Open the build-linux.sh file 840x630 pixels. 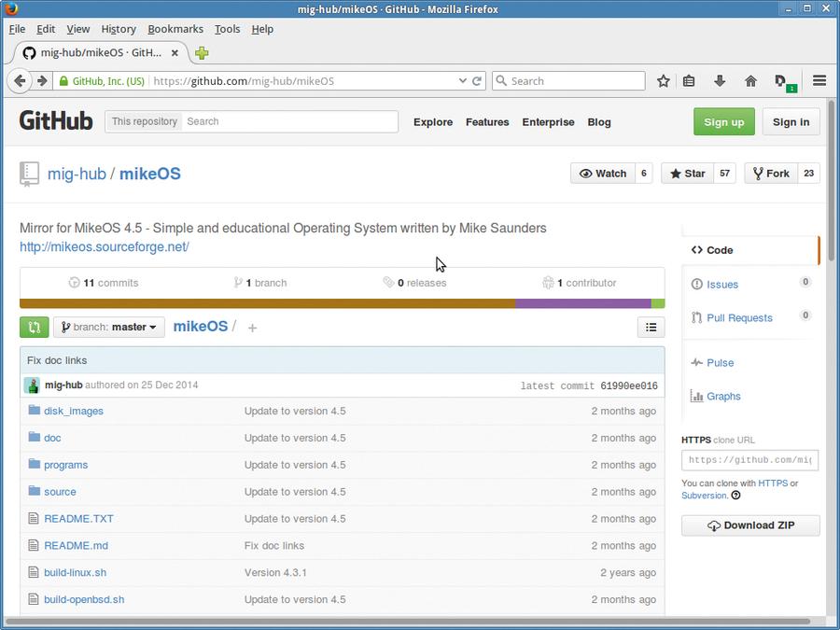click(x=75, y=572)
